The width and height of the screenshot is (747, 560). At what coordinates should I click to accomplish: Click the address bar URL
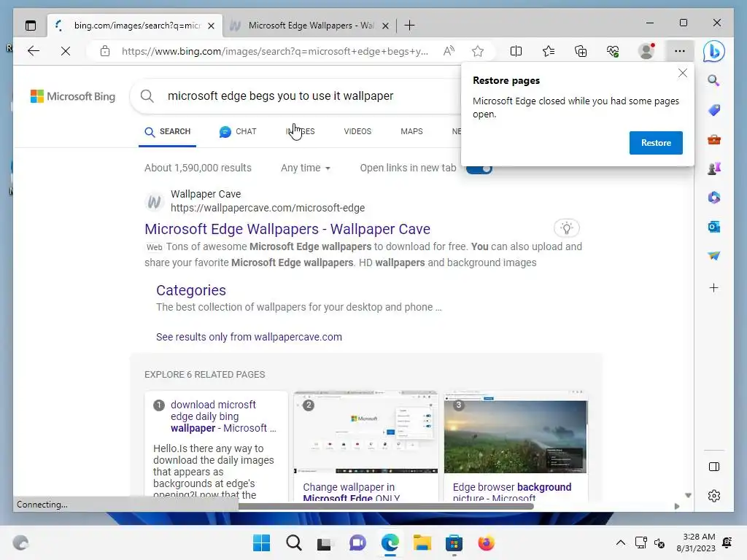pos(275,51)
